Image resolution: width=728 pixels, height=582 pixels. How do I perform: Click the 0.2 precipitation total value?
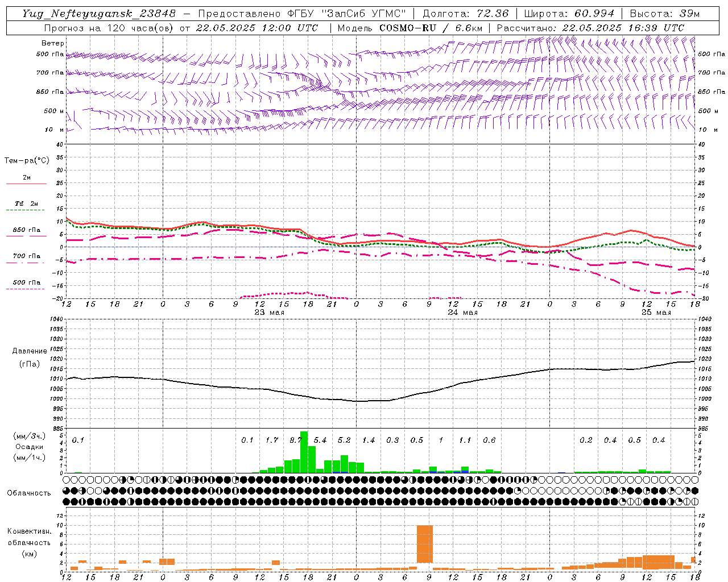[586, 440]
